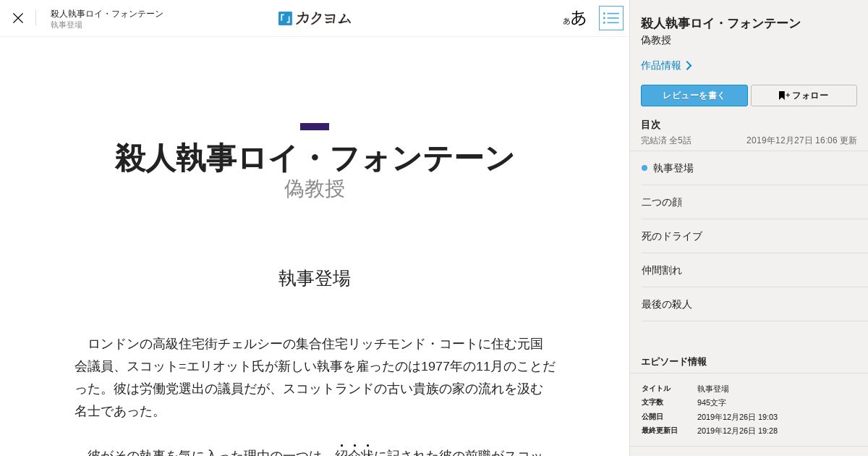The height and width of the screenshot is (456, 868).
Task: Click author name 偽教授 under main title
Action: [x=315, y=189]
